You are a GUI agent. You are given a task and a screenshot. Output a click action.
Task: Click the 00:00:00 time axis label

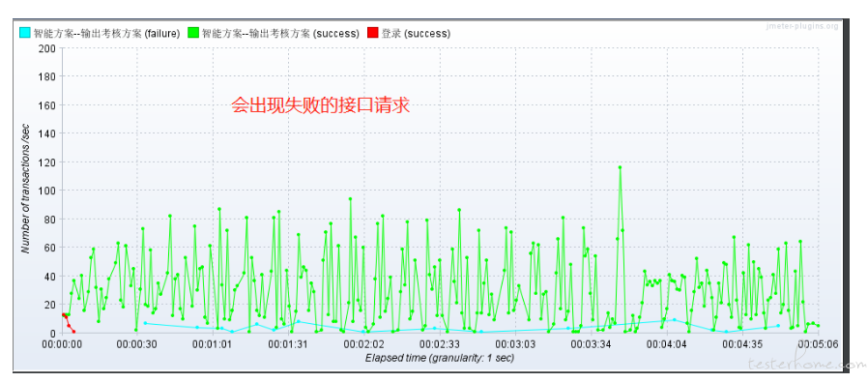62,344
